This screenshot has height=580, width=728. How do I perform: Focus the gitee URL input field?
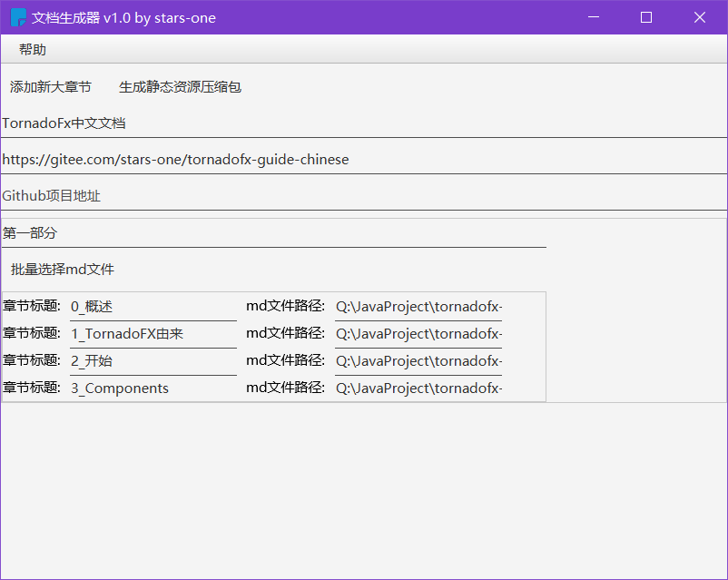(x=364, y=159)
